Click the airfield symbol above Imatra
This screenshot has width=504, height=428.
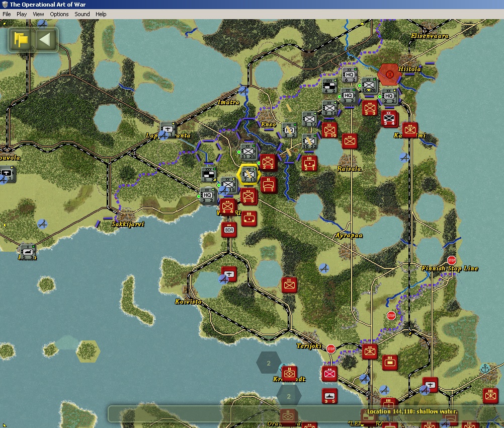pyautogui.click(x=243, y=91)
